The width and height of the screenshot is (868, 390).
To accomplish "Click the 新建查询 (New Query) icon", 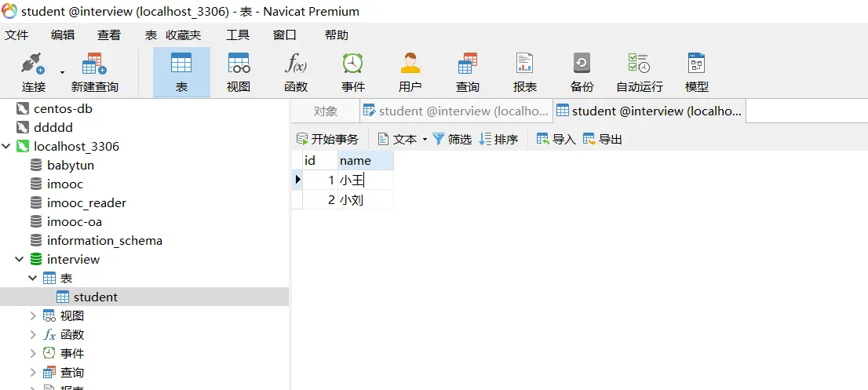I will pos(94,72).
